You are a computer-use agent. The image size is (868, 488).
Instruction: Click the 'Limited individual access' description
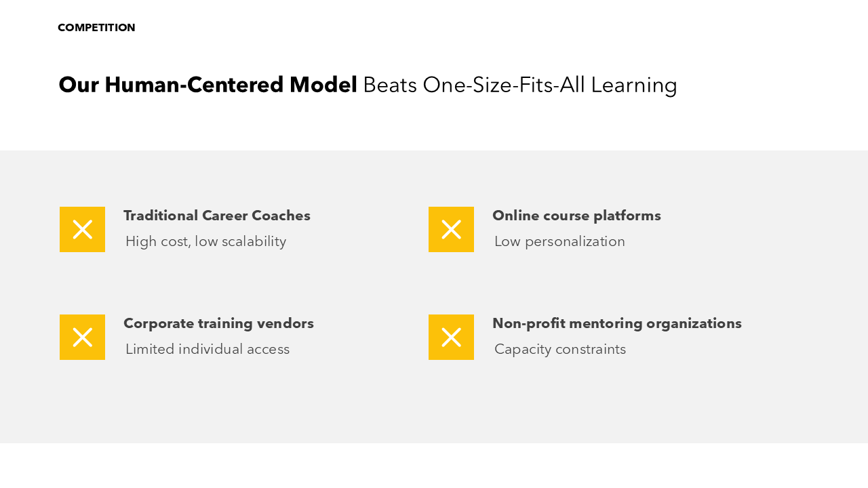pyautogui.click(x=208, y=349)
